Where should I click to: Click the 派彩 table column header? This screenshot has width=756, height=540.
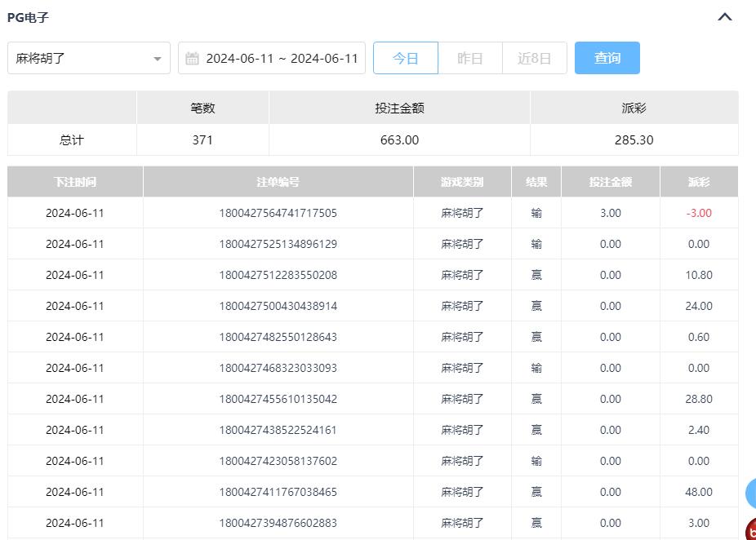[699, 182]
